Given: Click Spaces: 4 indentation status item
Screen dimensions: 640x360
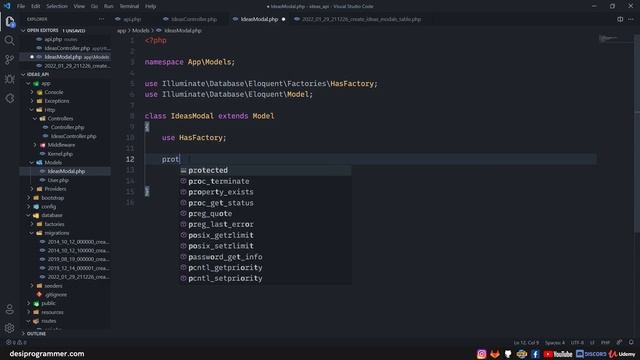Looking at the screenshot, I should pyautogui.click(x=555, y=342).
